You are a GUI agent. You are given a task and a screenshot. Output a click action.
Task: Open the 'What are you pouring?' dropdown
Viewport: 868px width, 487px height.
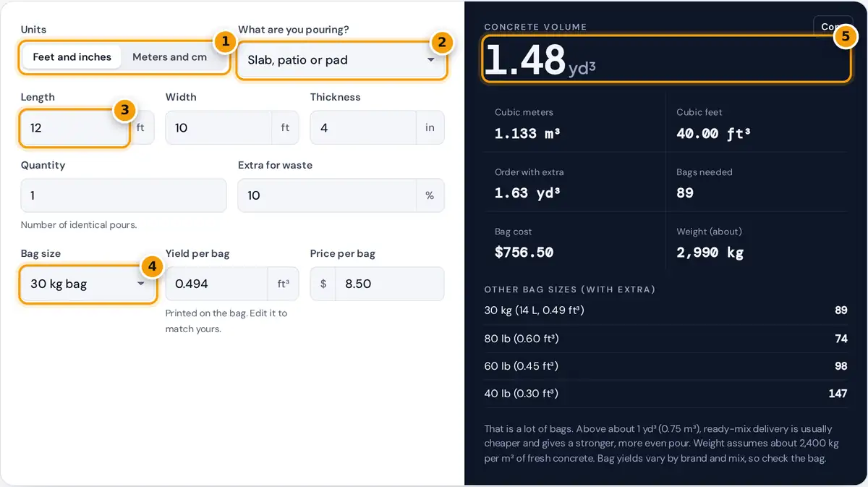click(x=341, y=60)
